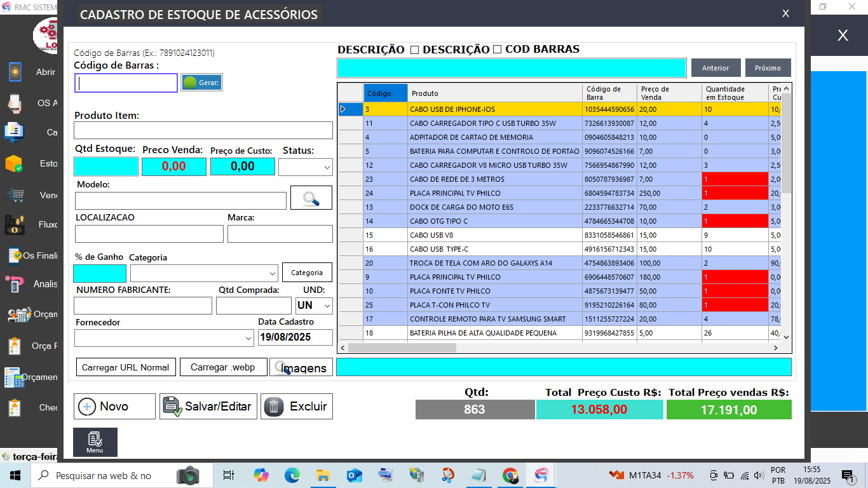Viewport: 868px width, 488px height.
Task: Click the Novo plus button
Action: pyautogui.click(x=114, y=406)
